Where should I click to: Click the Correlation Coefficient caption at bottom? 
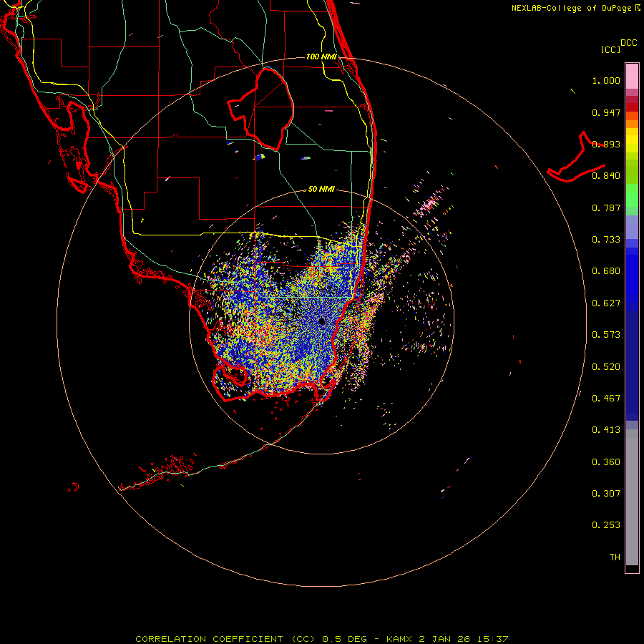coord(322,639)
